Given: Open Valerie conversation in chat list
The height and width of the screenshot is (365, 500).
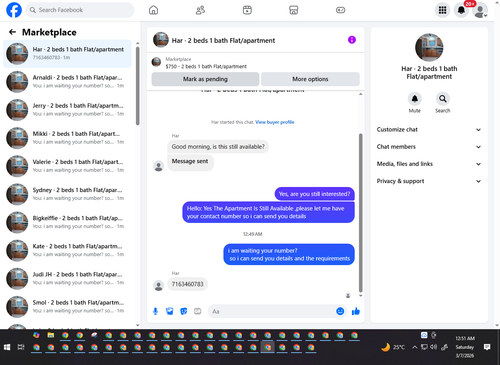Looking at the screenshot, I should click(x=68, y=166).
